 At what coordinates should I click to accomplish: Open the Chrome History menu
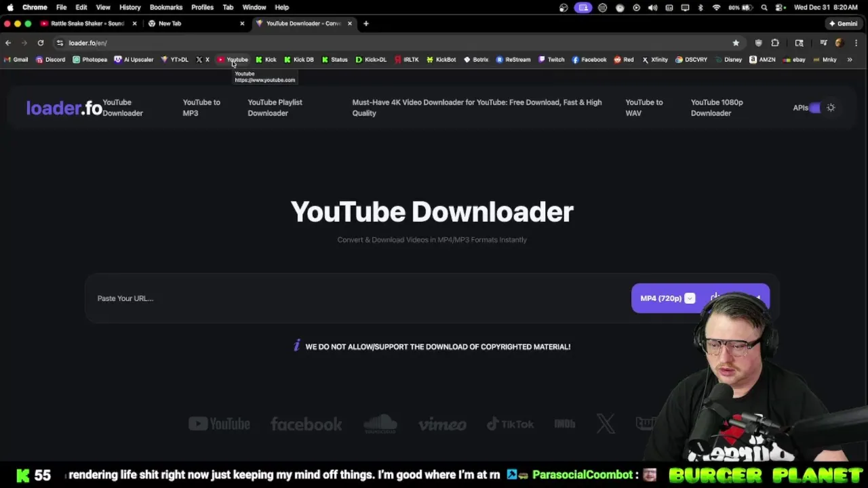pos(130,7)
